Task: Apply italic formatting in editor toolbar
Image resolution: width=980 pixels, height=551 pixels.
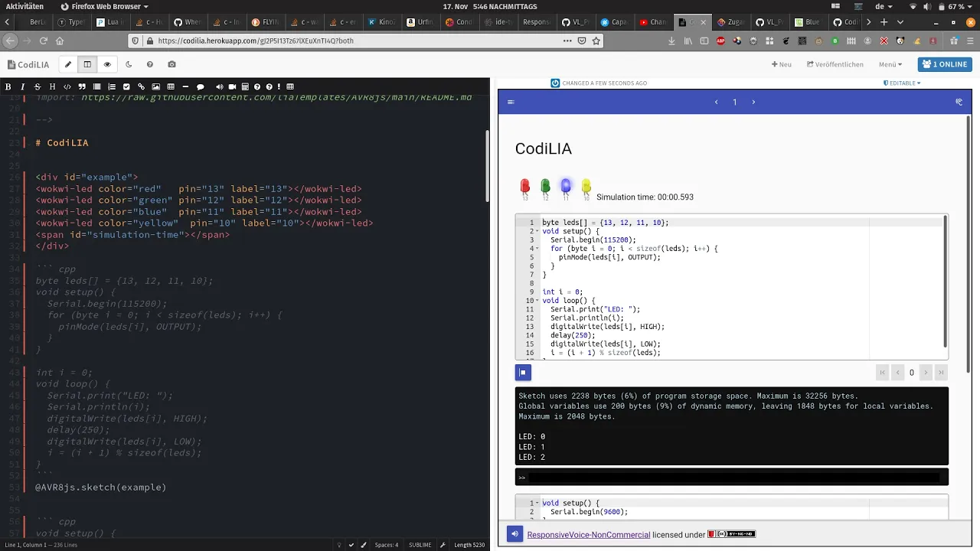Action: (23, 86)
